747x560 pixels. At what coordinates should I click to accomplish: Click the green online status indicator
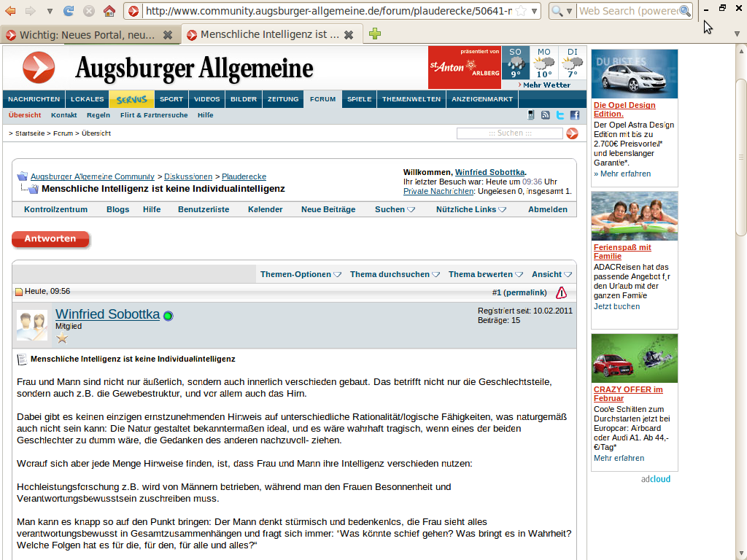point(169,316)
